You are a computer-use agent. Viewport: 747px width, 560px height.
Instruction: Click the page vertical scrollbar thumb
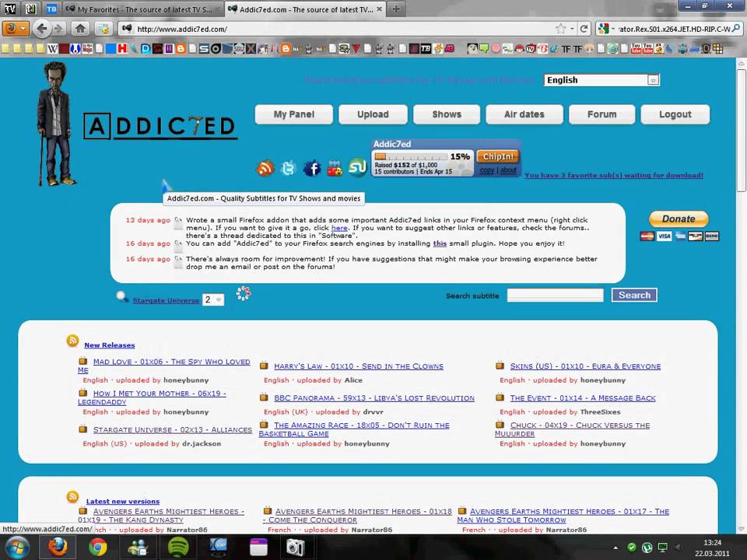tap(742, 130)
